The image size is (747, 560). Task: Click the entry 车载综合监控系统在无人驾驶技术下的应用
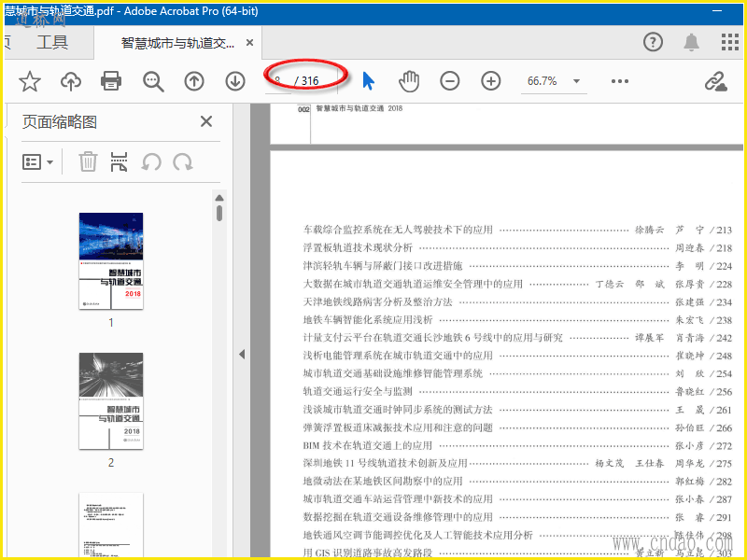pyautogui.click(x=398, y=230)
